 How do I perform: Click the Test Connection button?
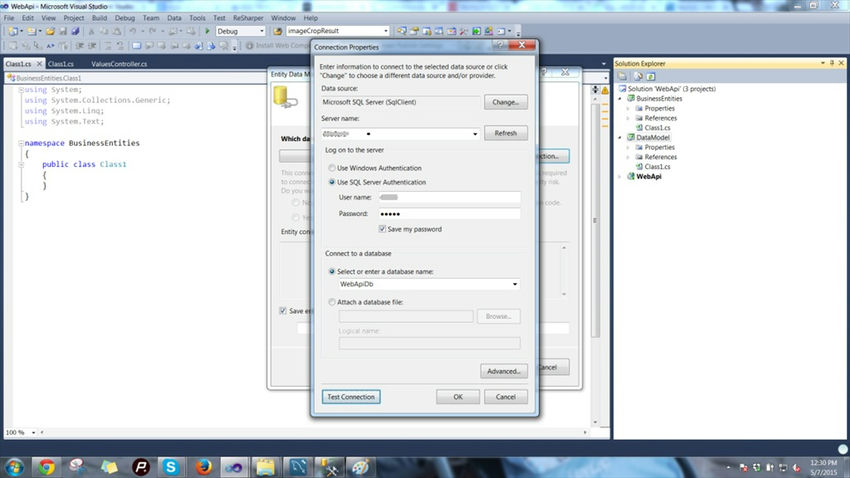pyautogui.click(x=351, y=397)
